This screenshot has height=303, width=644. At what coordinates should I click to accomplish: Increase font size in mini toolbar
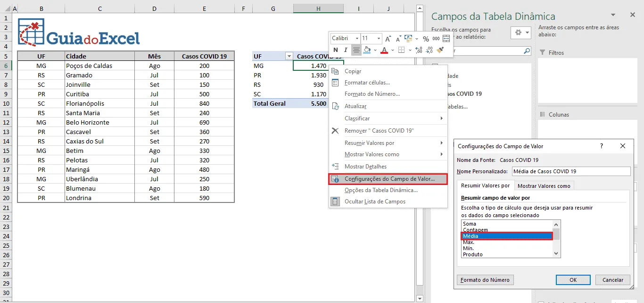click(388, 39)
